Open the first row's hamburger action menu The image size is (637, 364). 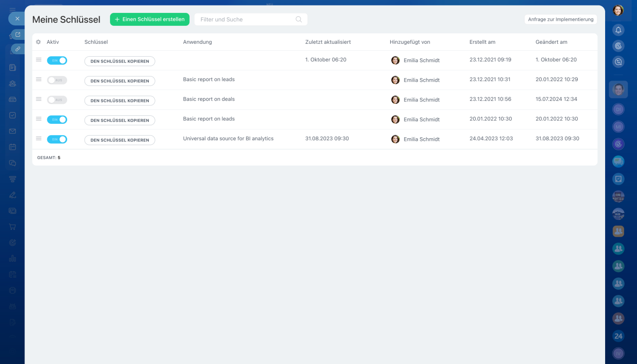click(38, 60)
